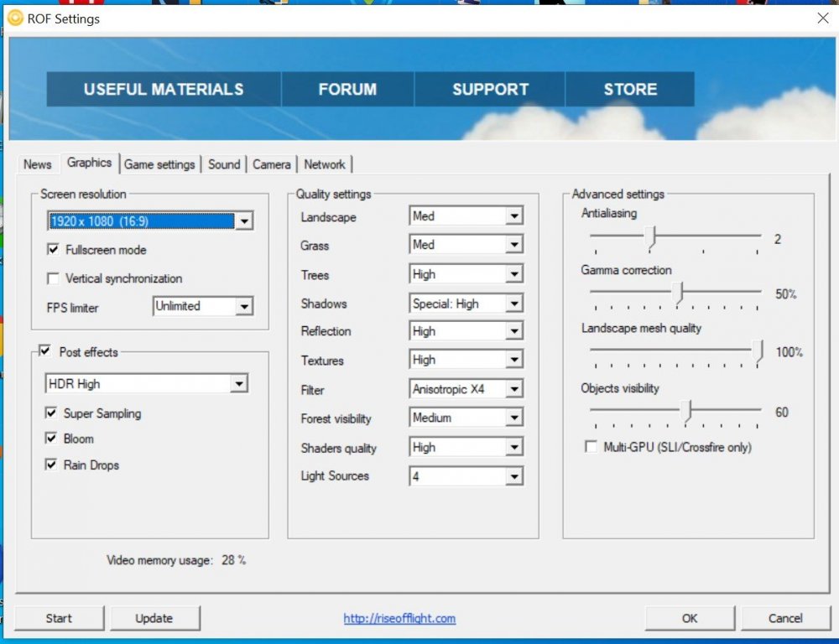Expand the screen resolution dropdown
This screenshot has height=644, width=839.
pyautogui.click(x=244, y=221)
